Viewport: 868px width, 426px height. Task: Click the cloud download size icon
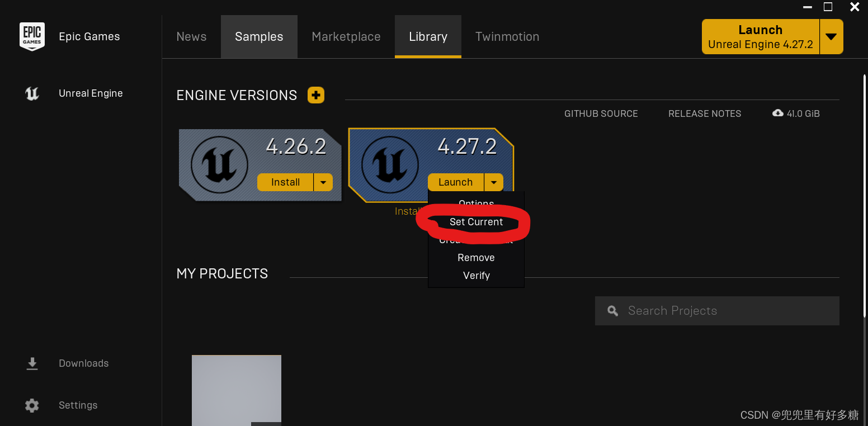coord(777,113)
